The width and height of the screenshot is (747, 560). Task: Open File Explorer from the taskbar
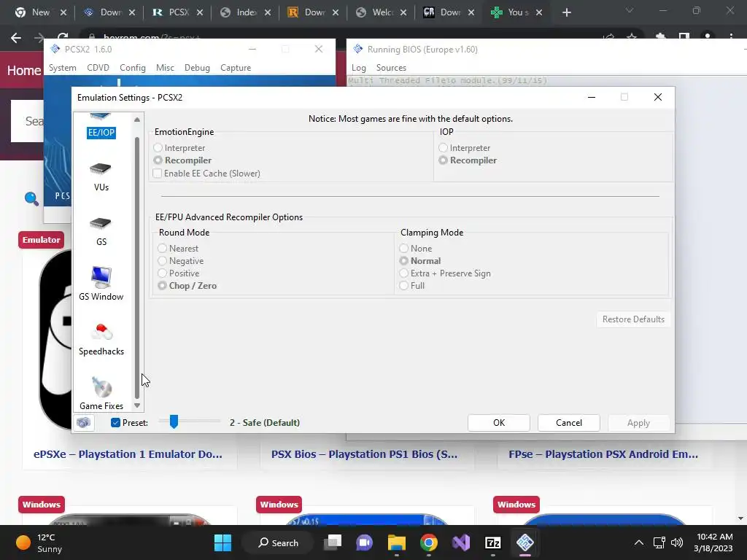[396, 542]
